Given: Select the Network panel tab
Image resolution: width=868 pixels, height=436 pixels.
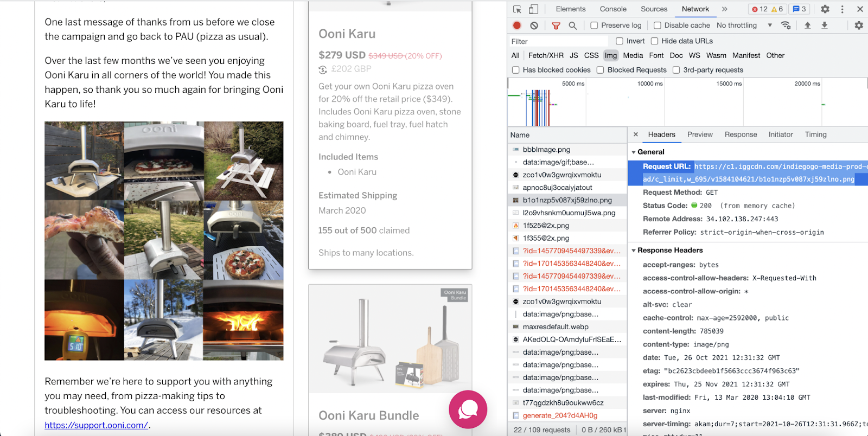Looking at the screenshot, I should 695,9.
